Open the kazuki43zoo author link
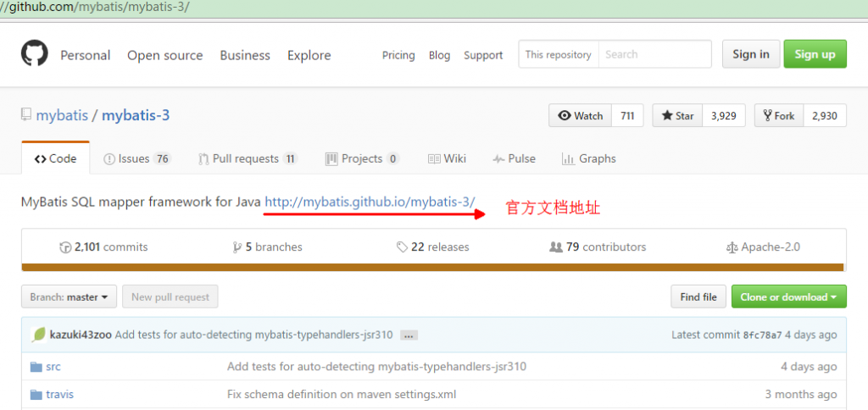Viewport: 868px width, 410px height. [81, 335]
